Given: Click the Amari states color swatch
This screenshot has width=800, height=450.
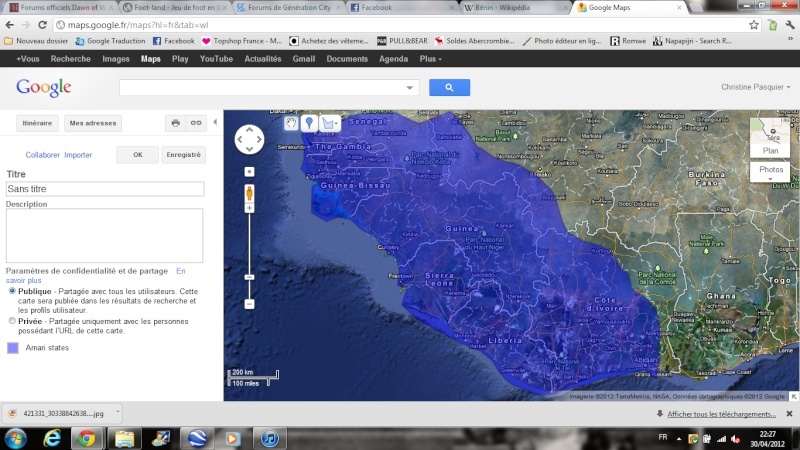Looking at the screenshot, I should pos(13,347).
